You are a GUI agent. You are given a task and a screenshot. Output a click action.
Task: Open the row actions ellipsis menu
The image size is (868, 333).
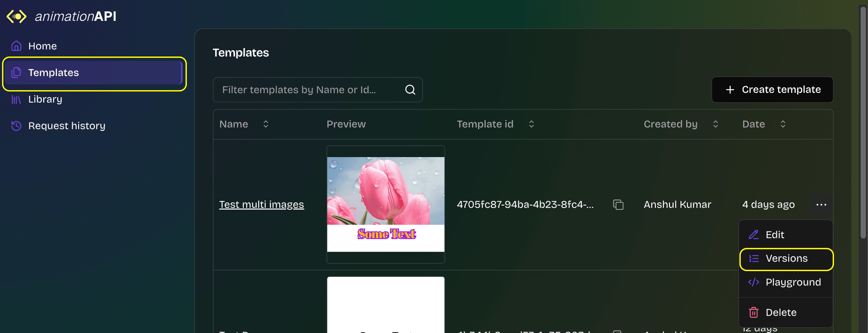point(822,205)
